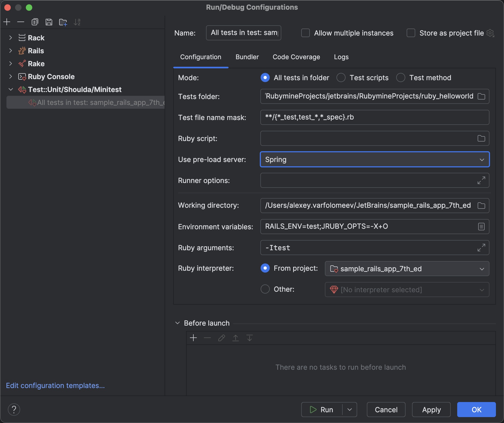Viewport: 504px width, 423px height.
Task: Choose the Other Ruby interpreter radio button
Action: 265,289
